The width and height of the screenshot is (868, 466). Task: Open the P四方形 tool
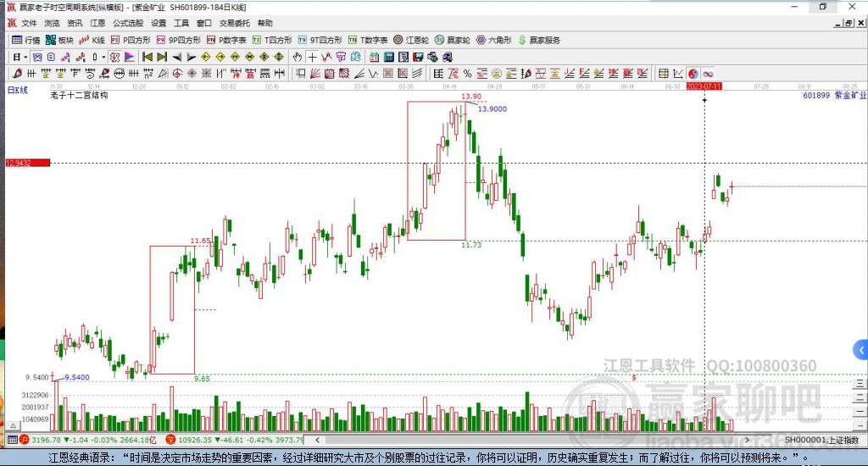[131, 40]
